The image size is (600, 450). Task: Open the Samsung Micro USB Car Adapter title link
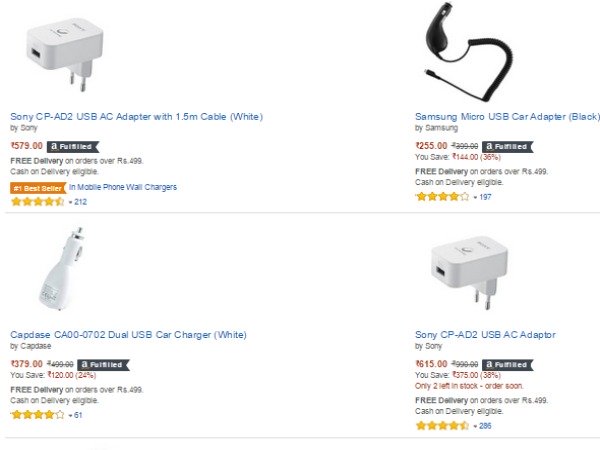click(507, 117)
